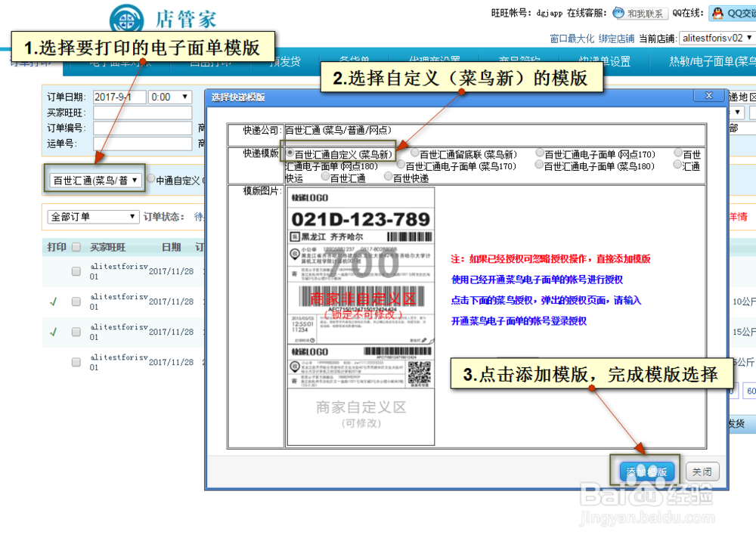
Task: Check the first alitestforisv01 order row
Action: pyautogui.click(x=76, y=270)
